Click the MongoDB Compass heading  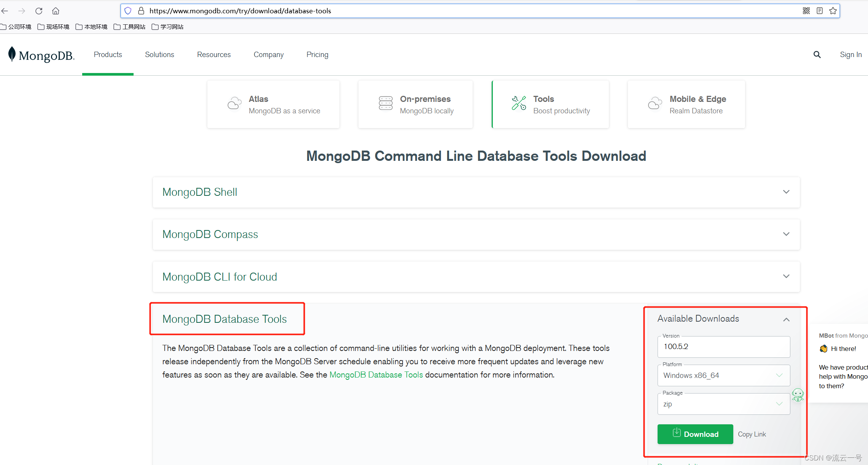coord(210,235)
